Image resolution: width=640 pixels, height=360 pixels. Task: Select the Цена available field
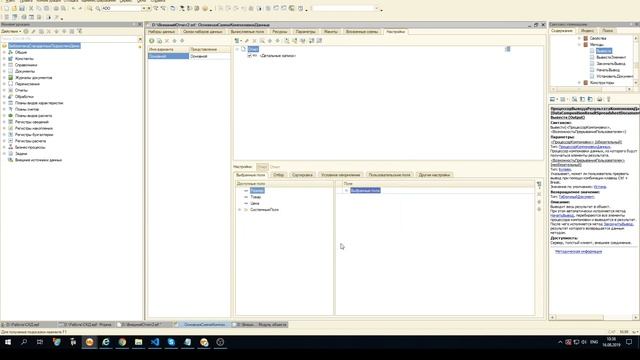(x=255, y=203)
